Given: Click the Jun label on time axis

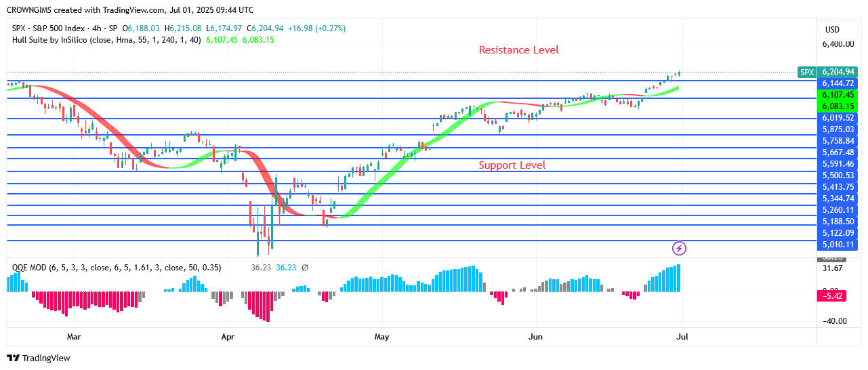Looking at the screenshot, I should (535, 336).
